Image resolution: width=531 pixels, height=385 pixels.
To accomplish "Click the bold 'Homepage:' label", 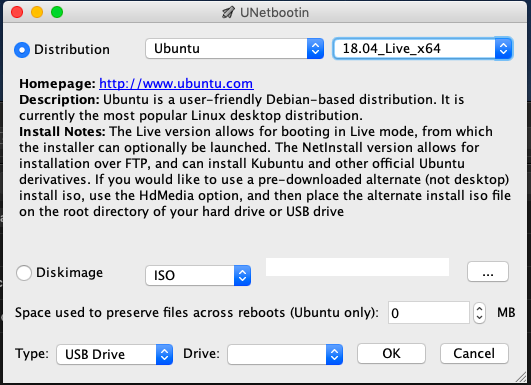I will click(57, 84).
